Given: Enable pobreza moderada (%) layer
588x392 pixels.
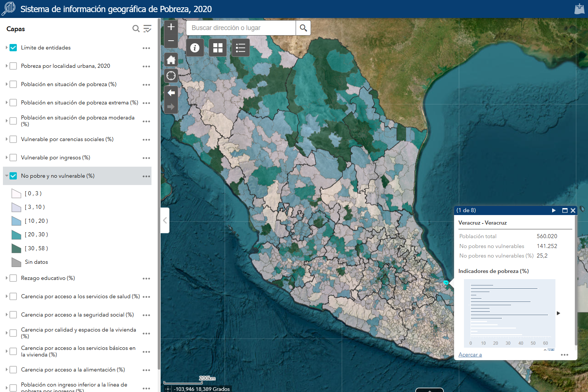Looking at the screenshot, I should (13, 121).
